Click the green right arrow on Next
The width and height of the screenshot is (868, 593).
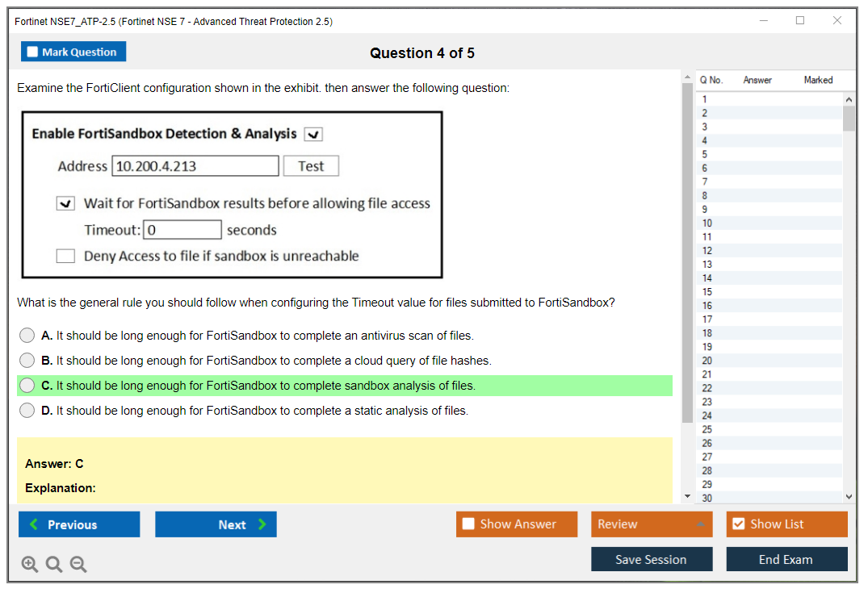tap(262, 524)
